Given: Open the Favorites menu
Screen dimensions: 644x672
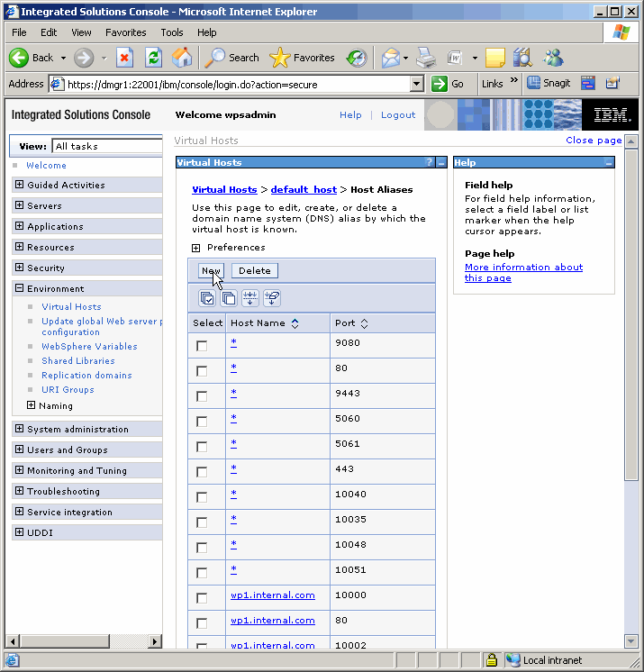Looking at the screenshot, I should pyautogui.click(x=125, y=32).
